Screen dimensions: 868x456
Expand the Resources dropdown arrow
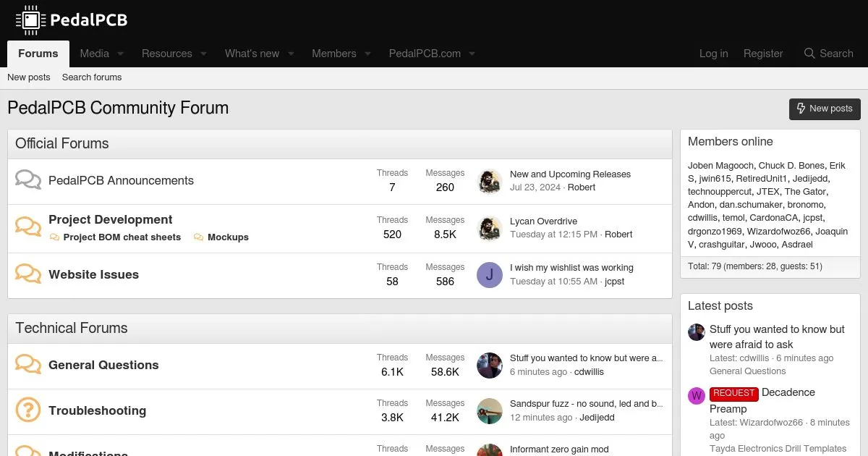(203, 54)
